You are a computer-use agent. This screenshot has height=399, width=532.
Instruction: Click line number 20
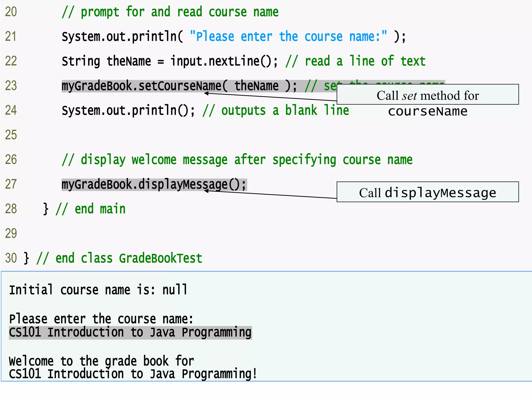click(11, 12)
